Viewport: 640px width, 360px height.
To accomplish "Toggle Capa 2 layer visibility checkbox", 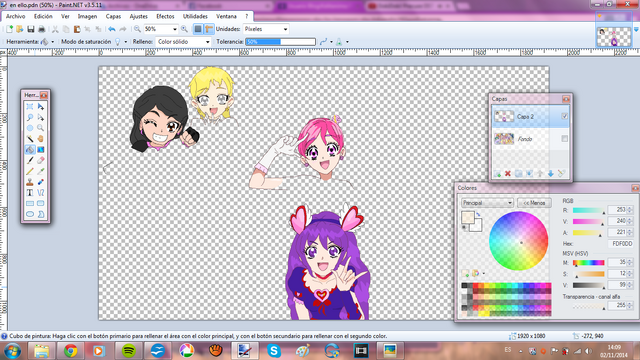I will pos(564,116).
